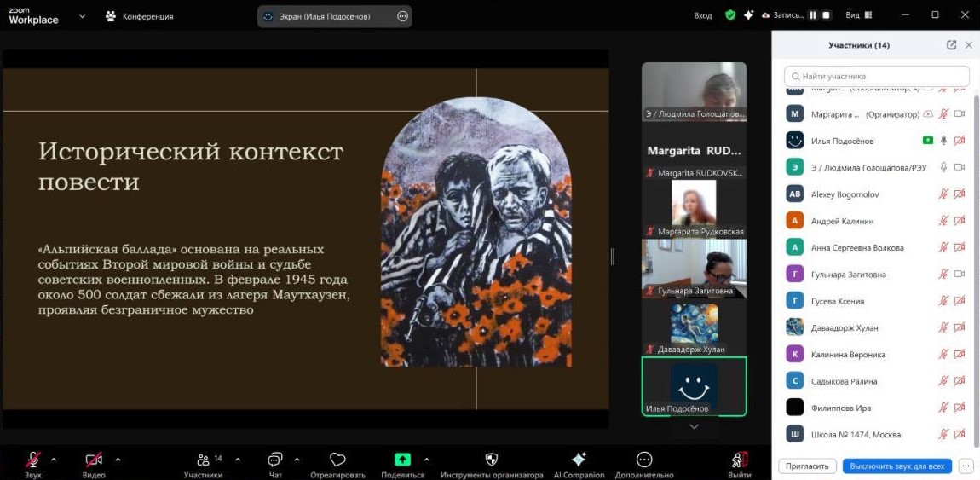Click the Margarita RUDKOVSK... name tile

[x=694, y=150]
